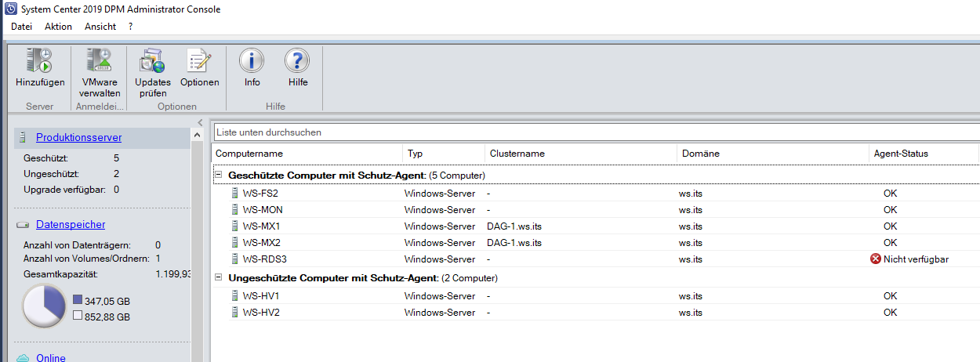This screenshot has height=362, width=980.
Task: Select the WS-FS2 row
Action: [596, 193]
